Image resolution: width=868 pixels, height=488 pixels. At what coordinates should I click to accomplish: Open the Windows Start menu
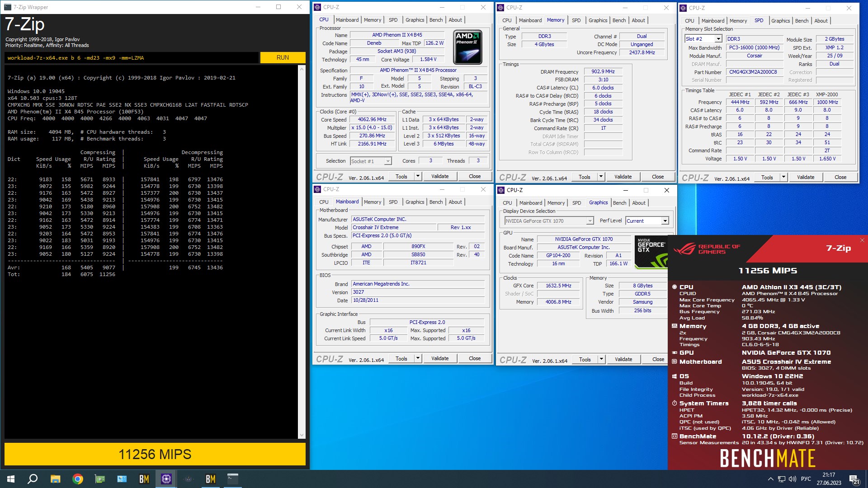pyautogui.click(x=11, y=479)
